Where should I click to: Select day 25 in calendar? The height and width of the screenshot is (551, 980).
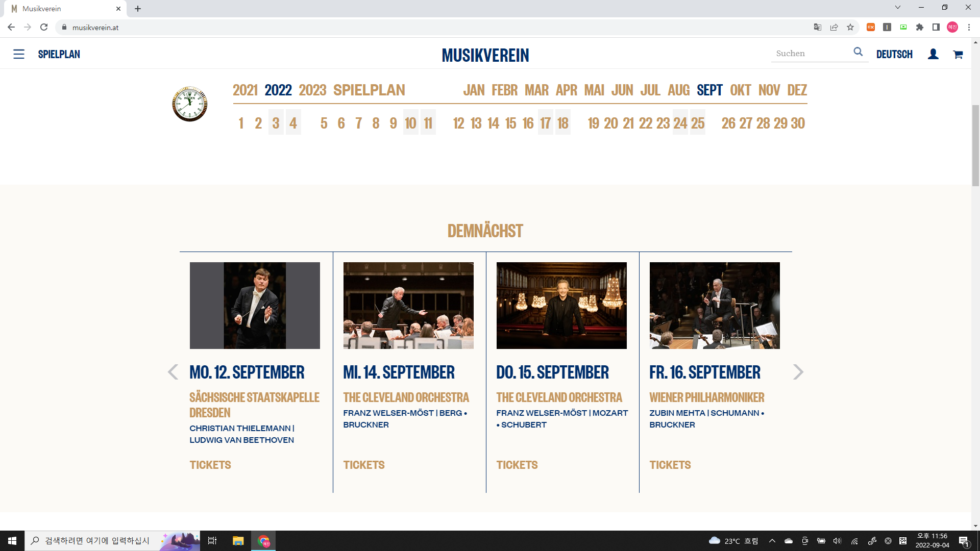[698, 123]
